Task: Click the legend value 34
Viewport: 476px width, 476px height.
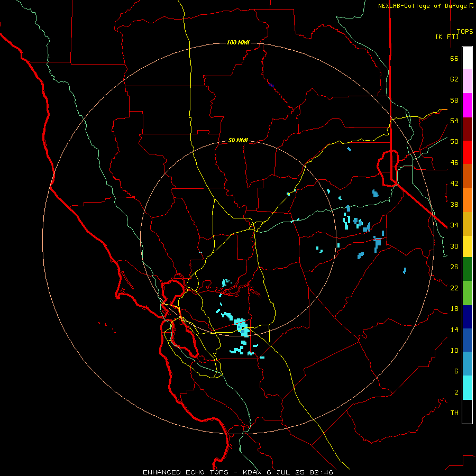Action: pyautogui.click(x=454, y=225)
